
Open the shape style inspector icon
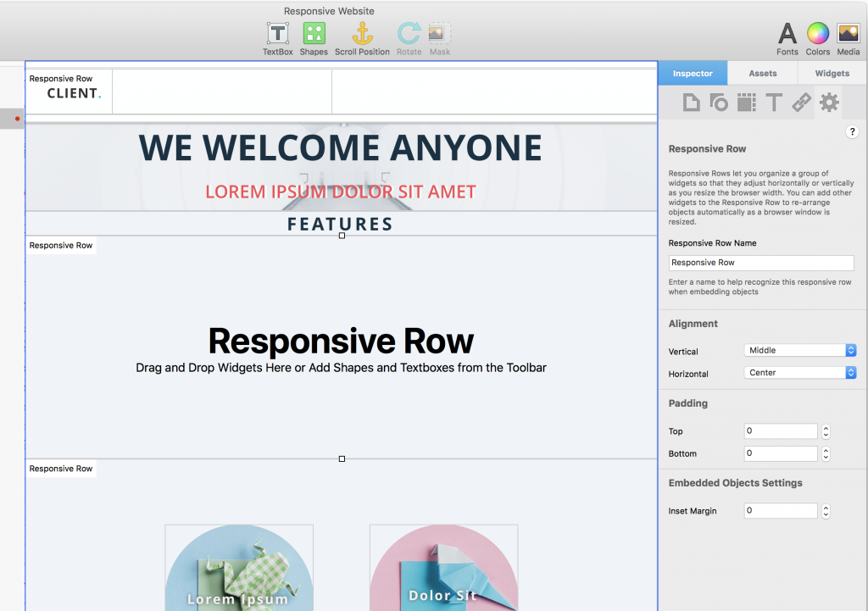click(x=719, y=103)
